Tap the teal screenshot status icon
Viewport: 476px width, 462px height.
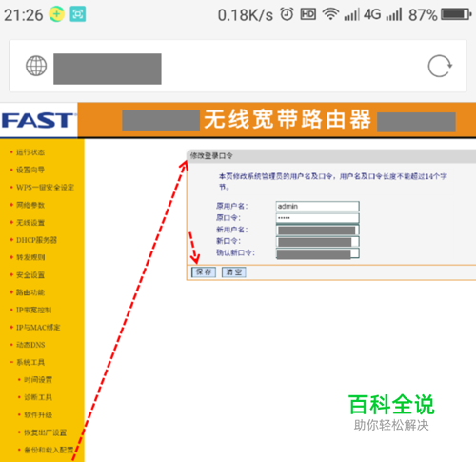(x=78, y=14)
